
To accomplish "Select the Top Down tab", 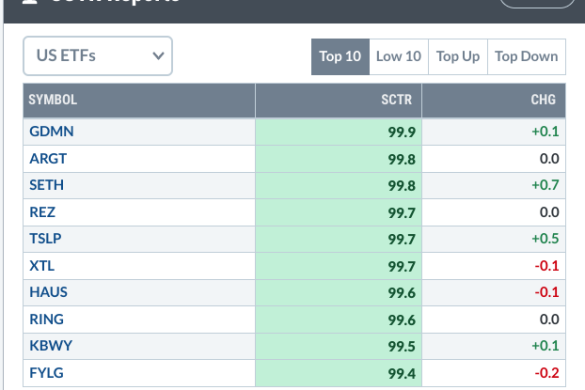I will coord(526,57).
